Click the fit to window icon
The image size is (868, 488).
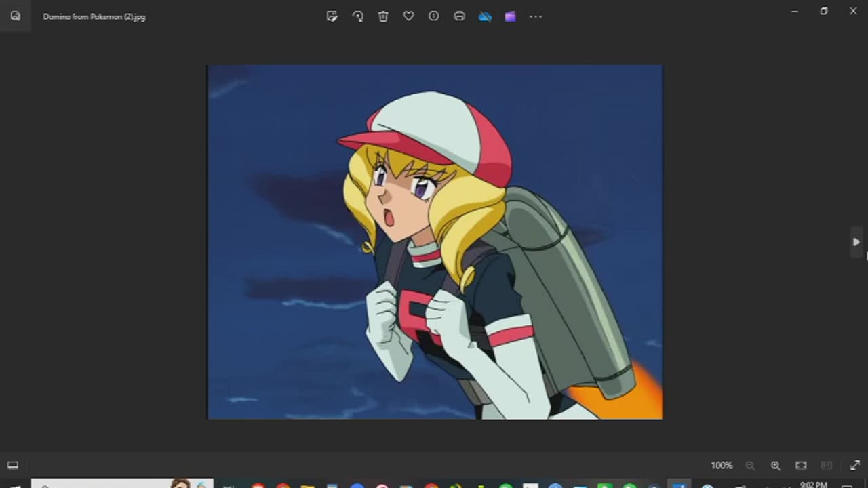pyautogui.click(x=801, y=466)
